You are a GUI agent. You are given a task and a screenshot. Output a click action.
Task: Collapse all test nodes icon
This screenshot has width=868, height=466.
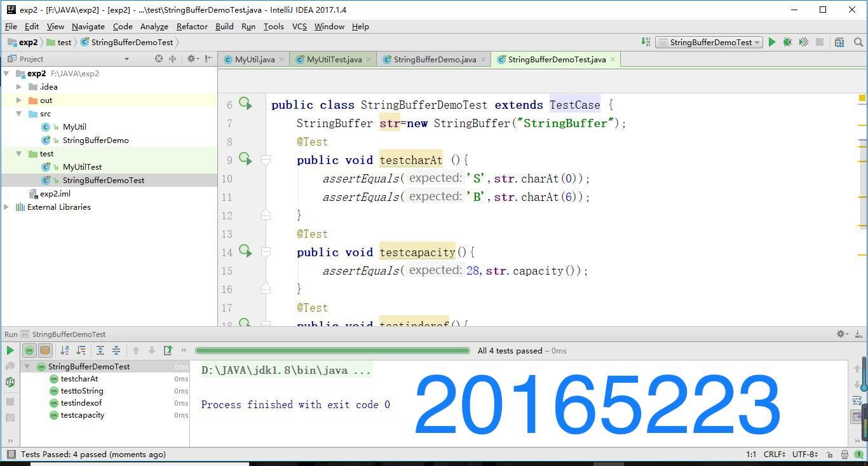coord(116,350)
